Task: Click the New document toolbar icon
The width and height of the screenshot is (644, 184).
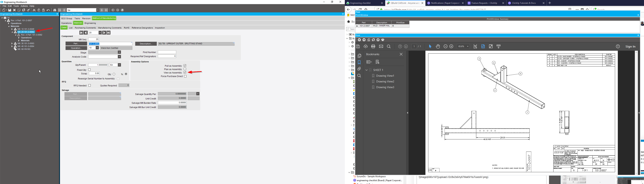Action: tap(4, 10)
